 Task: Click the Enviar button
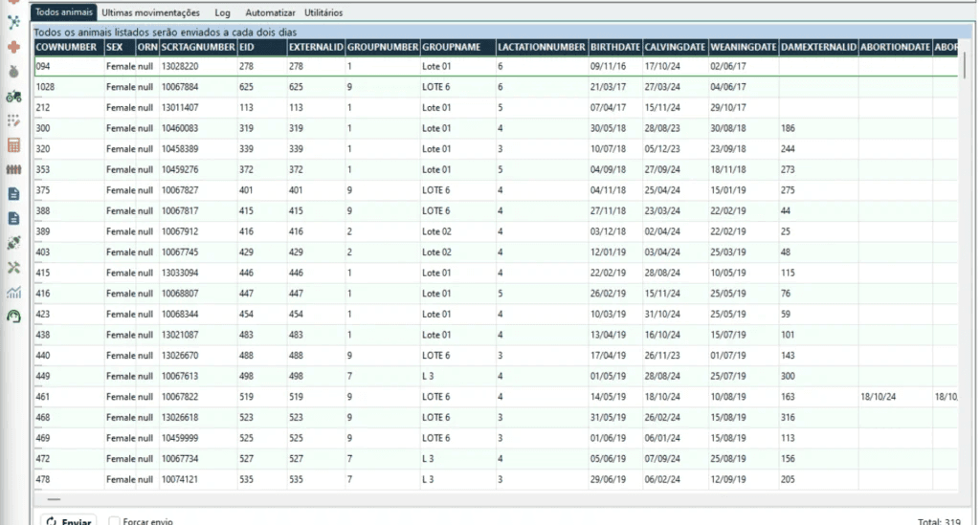click(69, 520)
